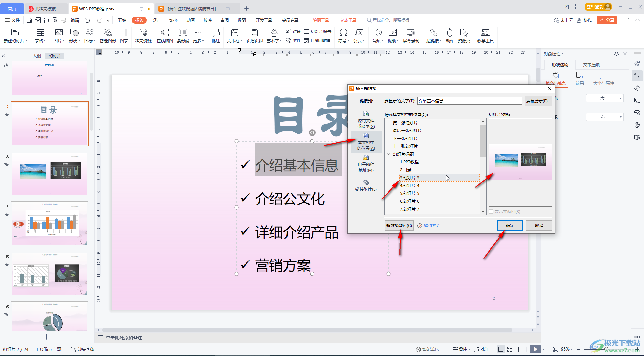
Task: Open the 文本工具 tab
Action: pos(348,20)
